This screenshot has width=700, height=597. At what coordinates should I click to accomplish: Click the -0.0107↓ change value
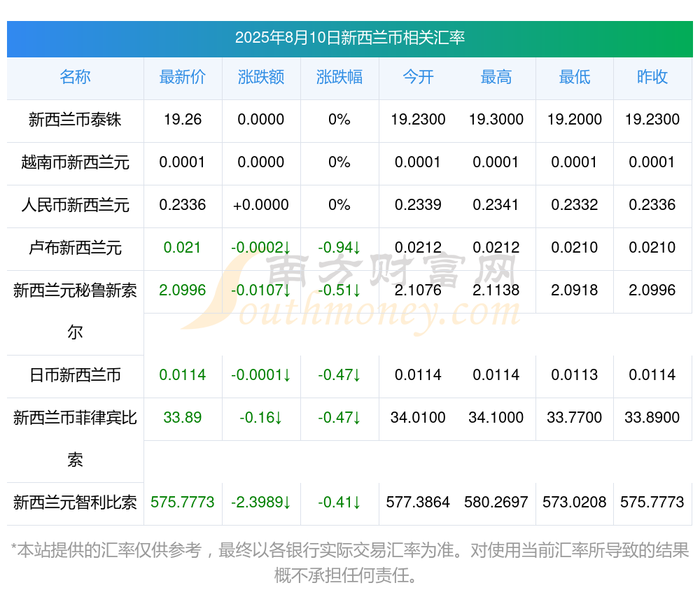pos(261,290)
